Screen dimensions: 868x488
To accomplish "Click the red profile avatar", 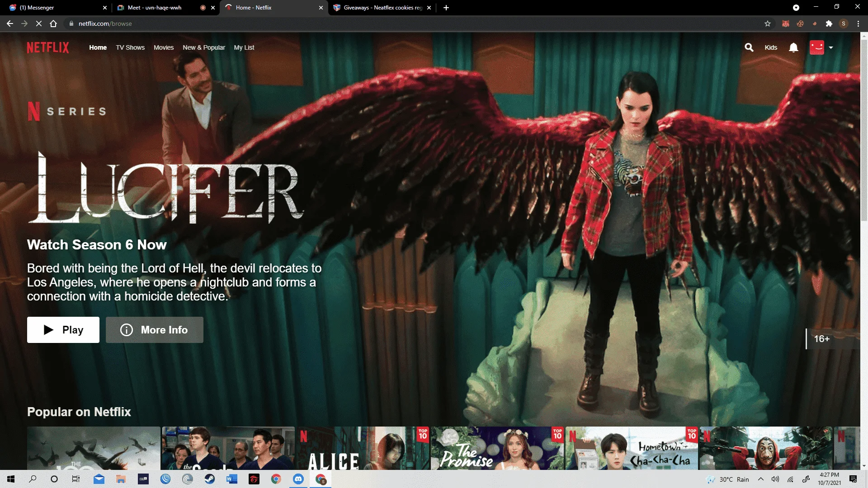I will pyautogui.click(x=817, y=47).
